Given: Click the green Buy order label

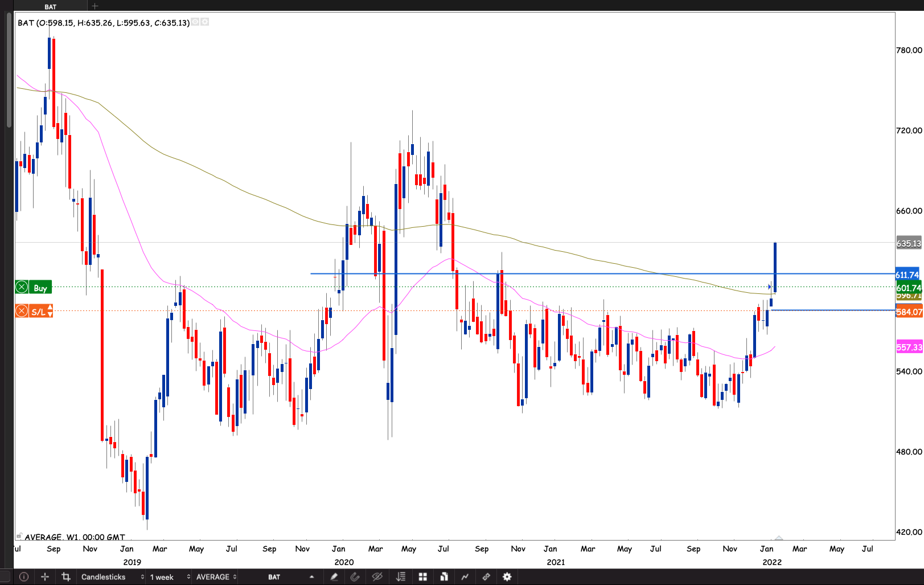Looking at the screenshot, I should (x=40, y=288).
